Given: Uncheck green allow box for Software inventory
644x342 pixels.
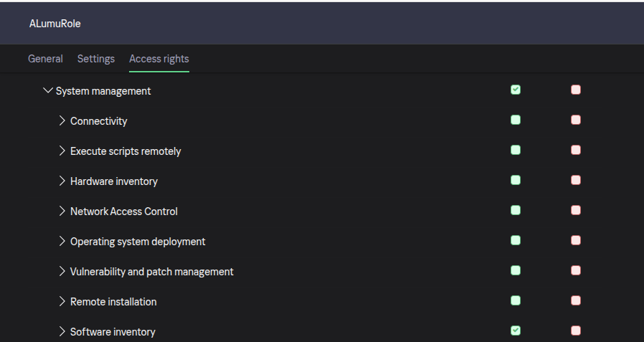Looking at the screenshot, I should tap(516, 331).
